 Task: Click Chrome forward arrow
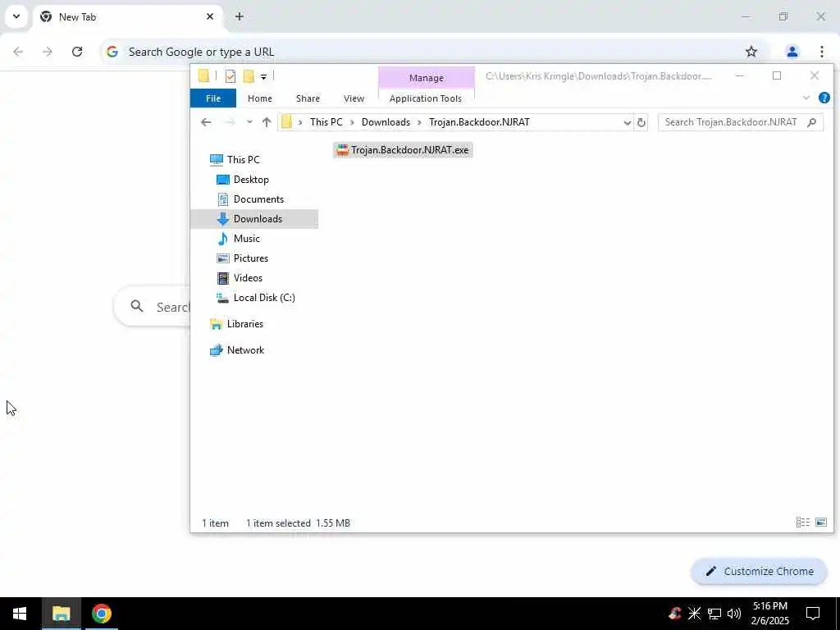pyautogui.click(x=48, y=52)
